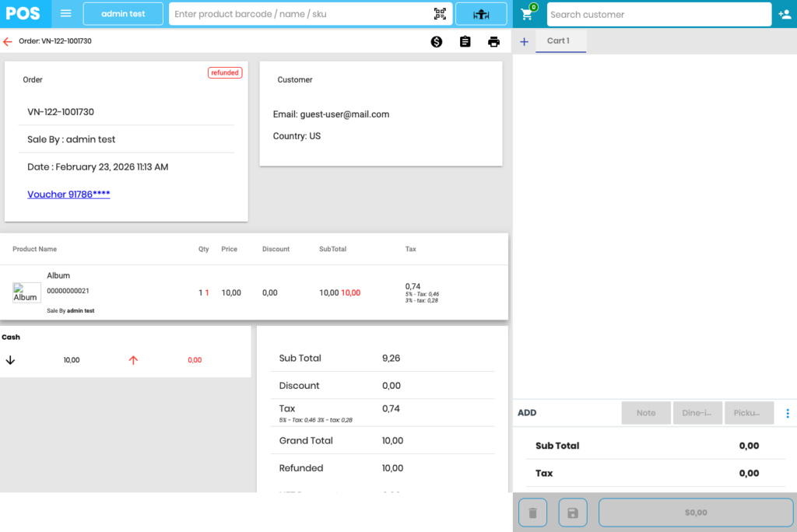Open the Voucher 91786**** link
The height and width of the screenshot is (532, 797).
[68, 194]
